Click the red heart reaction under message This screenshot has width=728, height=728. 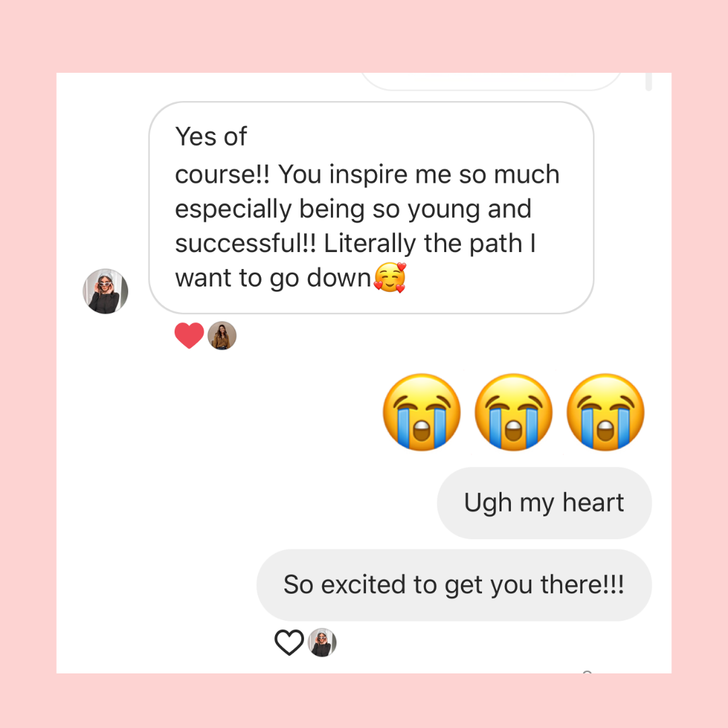(x=189, y=335)
